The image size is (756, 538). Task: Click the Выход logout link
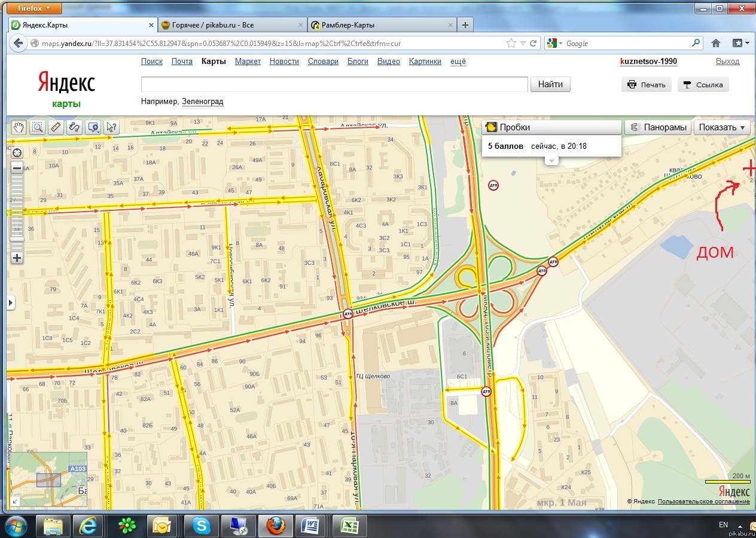[727, 62]
